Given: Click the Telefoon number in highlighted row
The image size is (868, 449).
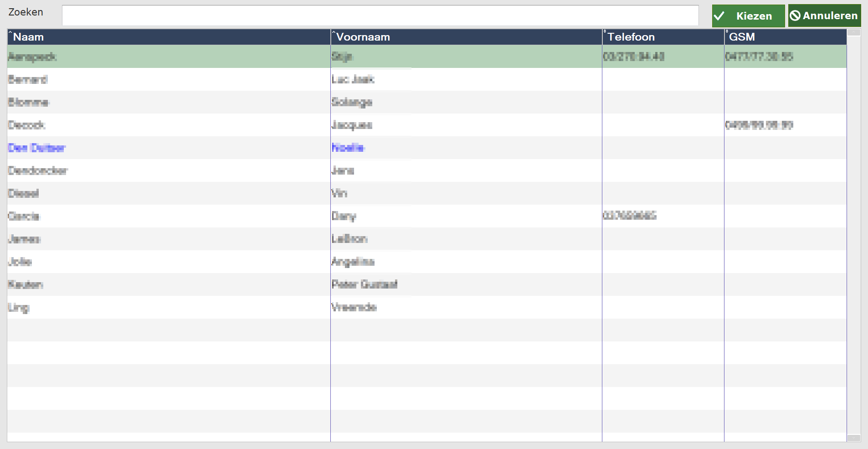Looking at the screenshot, I should (633, 57).
